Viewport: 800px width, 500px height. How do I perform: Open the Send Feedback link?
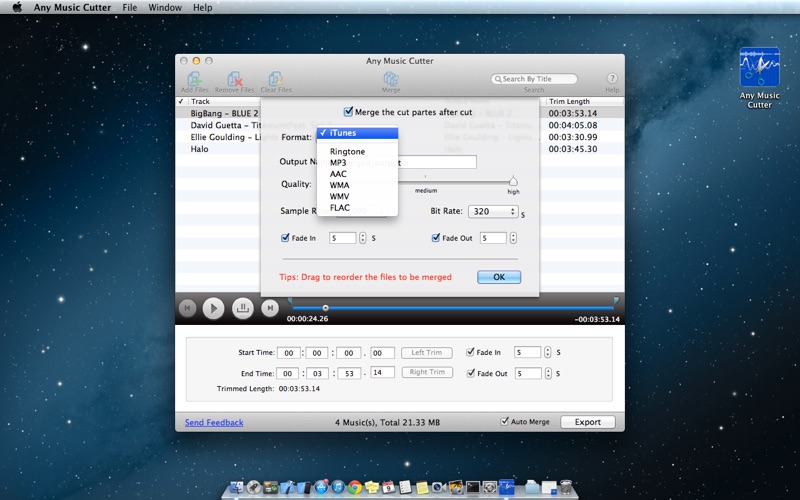click(214, 422)
